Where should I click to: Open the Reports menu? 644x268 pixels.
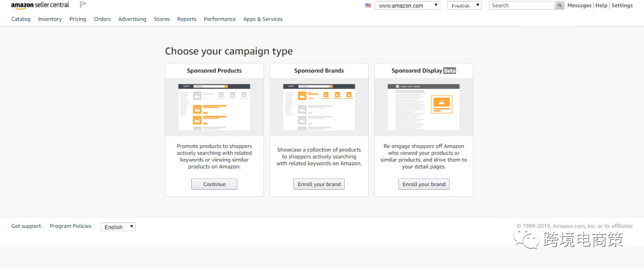pos(187,19)
